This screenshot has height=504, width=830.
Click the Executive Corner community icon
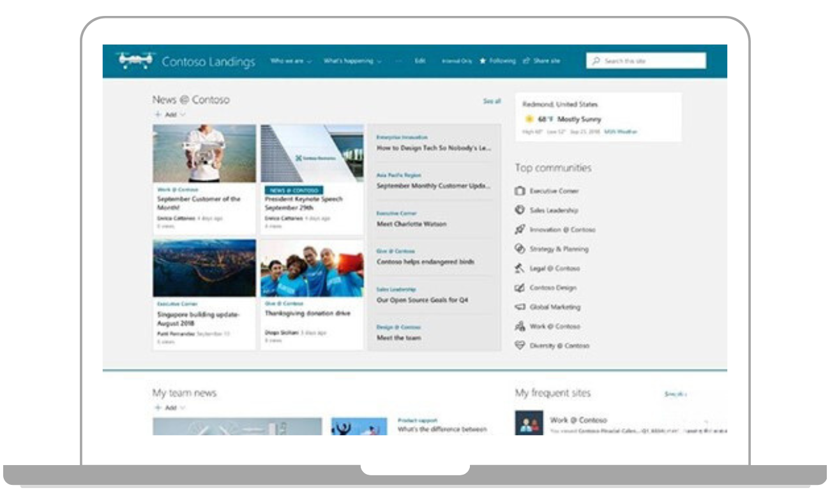coord(520,191)
